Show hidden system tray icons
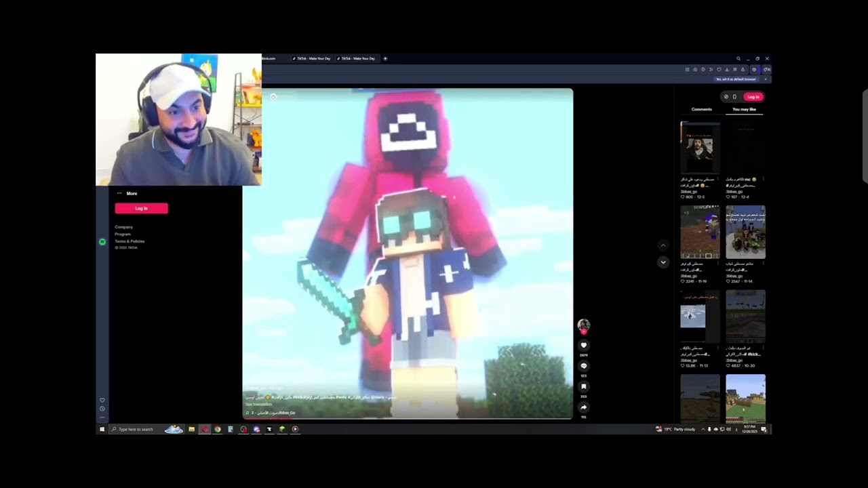The width and height of the screenshot is (868, 488). [x=703, y=429]
